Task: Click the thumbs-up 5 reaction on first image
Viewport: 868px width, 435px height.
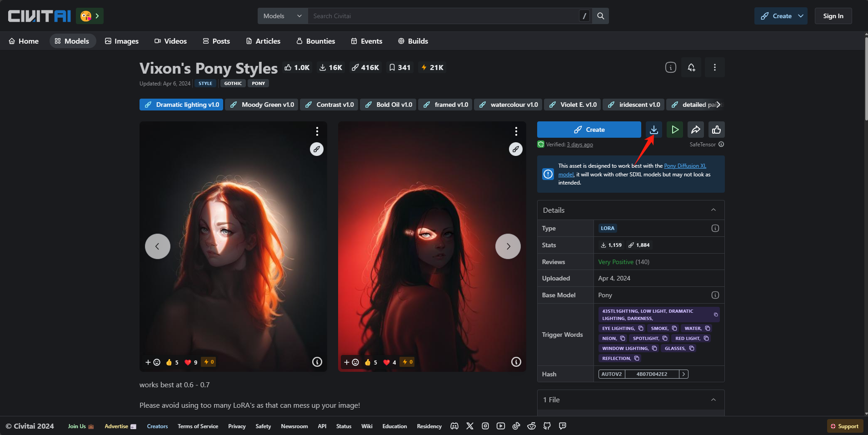Action: 172,362
